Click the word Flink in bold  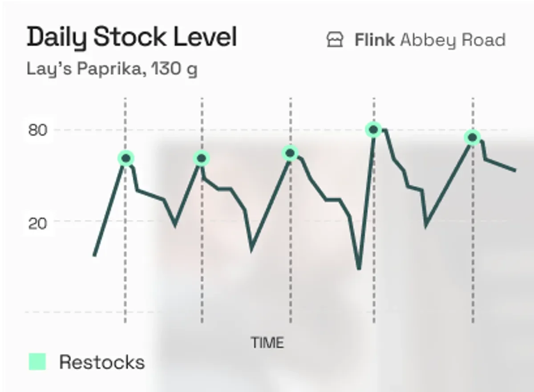374,40
